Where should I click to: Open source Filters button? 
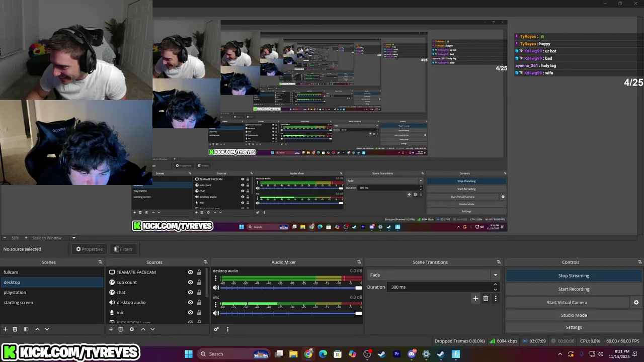pos(123,249)
